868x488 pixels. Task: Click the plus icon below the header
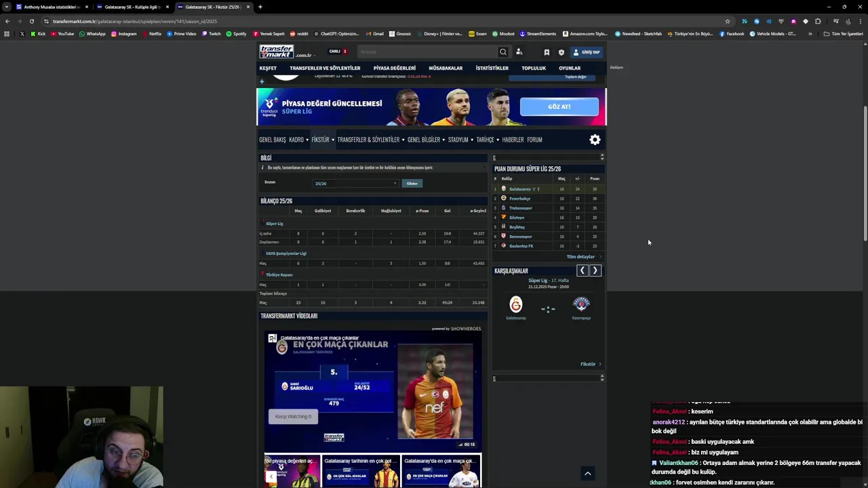(262, 82)
